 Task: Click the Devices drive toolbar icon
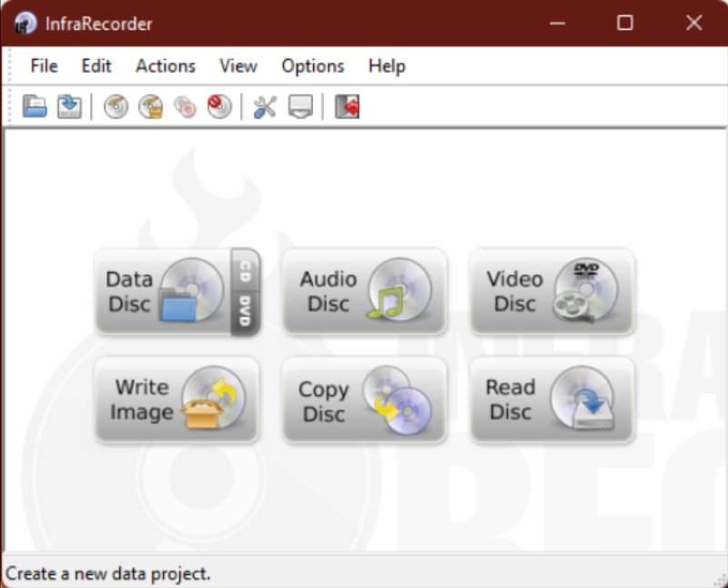(x=300, y=106)
